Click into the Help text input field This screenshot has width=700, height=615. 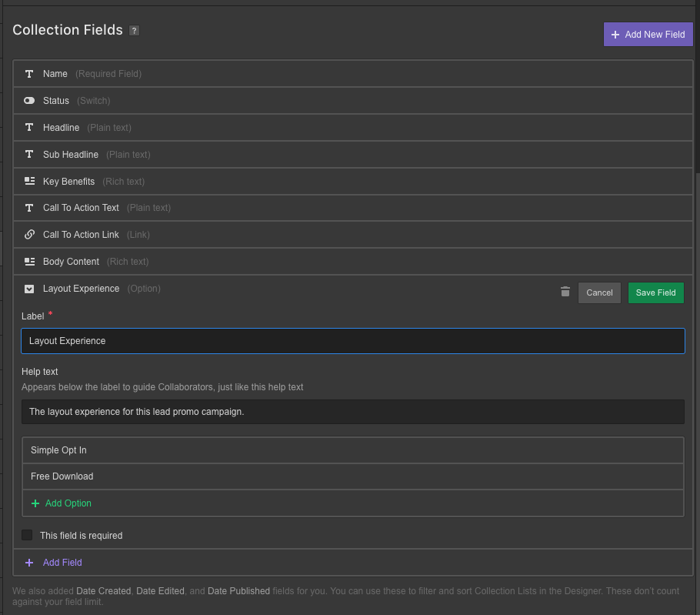pyautogui.click(x=352, y=412)
